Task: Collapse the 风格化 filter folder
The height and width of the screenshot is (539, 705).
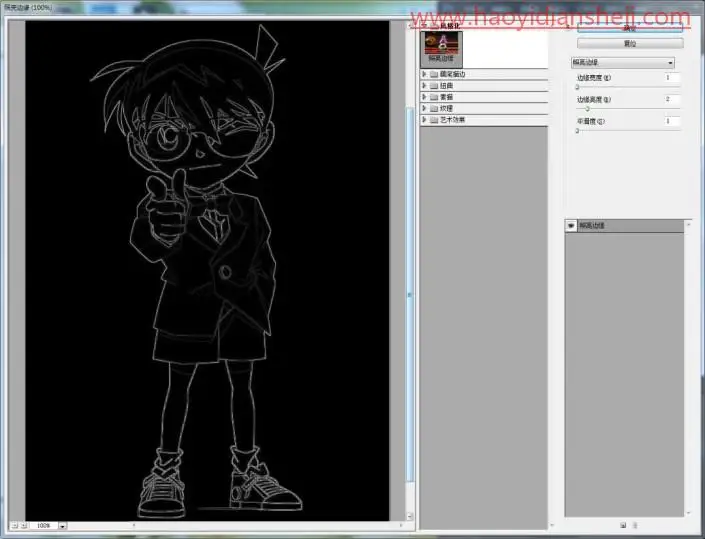Action: click(x=424, y=26)
